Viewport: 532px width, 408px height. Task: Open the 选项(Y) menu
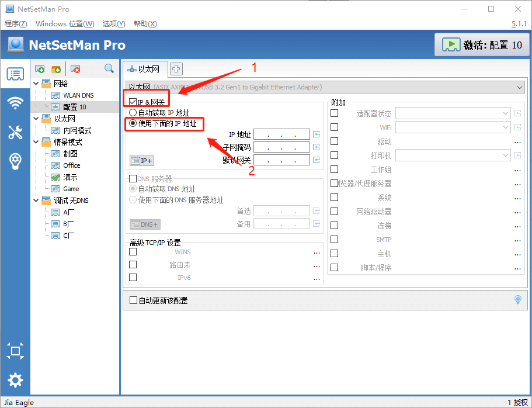pos(114,24)
